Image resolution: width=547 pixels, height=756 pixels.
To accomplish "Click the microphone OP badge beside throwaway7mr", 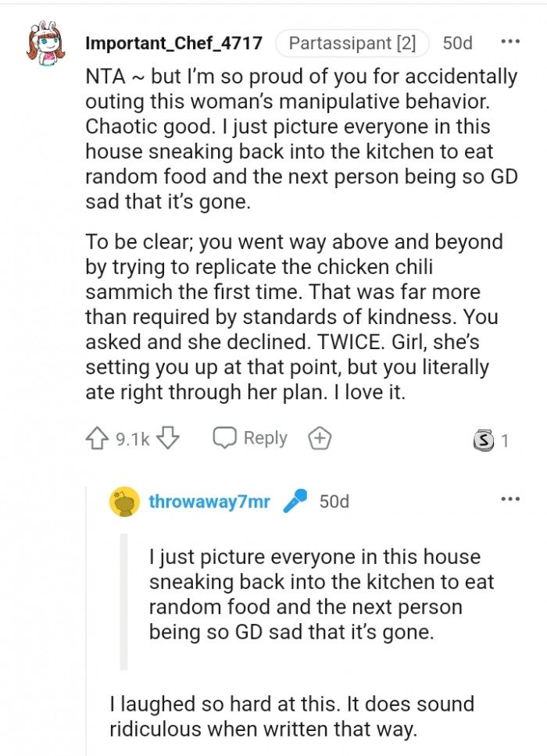I will [295, 502].
